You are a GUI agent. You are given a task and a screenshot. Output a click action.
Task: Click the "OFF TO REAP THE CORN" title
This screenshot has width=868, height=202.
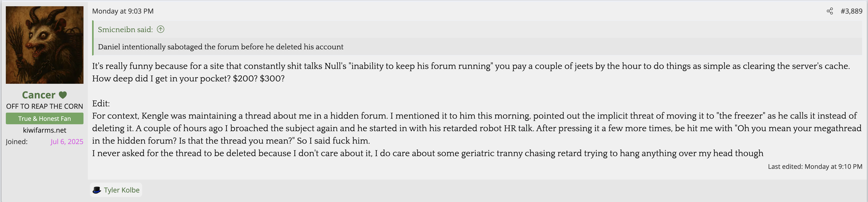(x=44, y=106)
